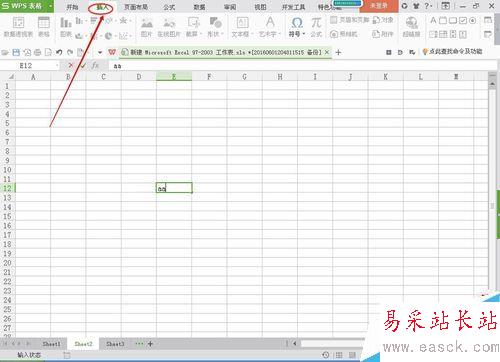Insert a symbol using Ω 符号
This screenshot has width=500, height=362.
(x=296, y=27)
